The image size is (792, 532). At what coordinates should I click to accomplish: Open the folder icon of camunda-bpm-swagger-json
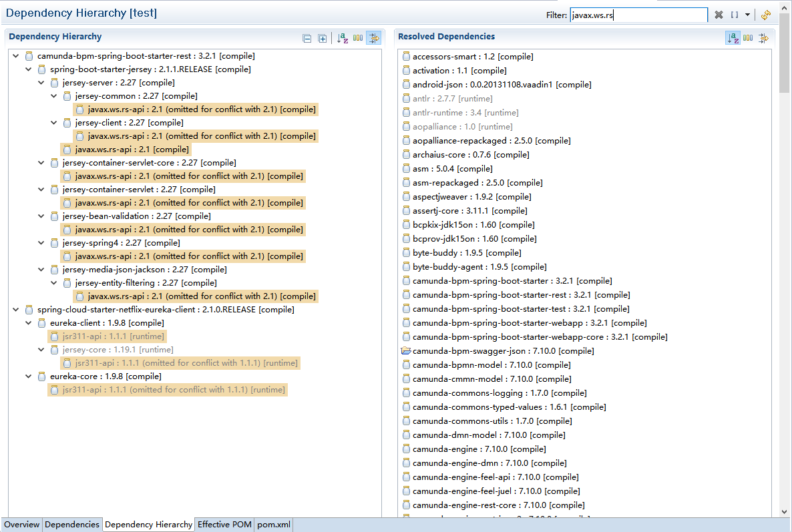click(406, 351)
